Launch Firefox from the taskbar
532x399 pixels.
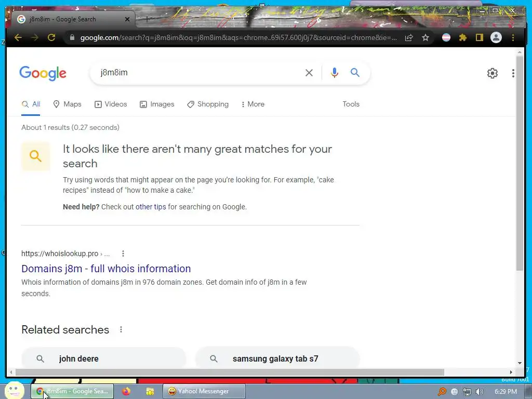[126, 391]
